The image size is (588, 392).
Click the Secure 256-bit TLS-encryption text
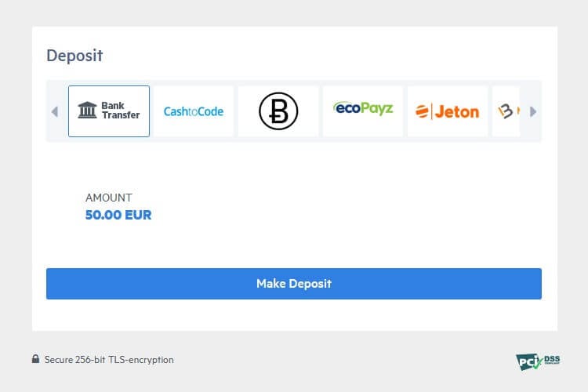[x=109, y=360]
